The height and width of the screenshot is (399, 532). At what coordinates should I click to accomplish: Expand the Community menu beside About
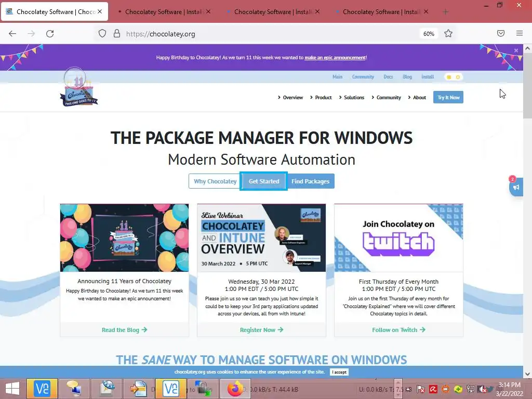click(x=386, y=97)
